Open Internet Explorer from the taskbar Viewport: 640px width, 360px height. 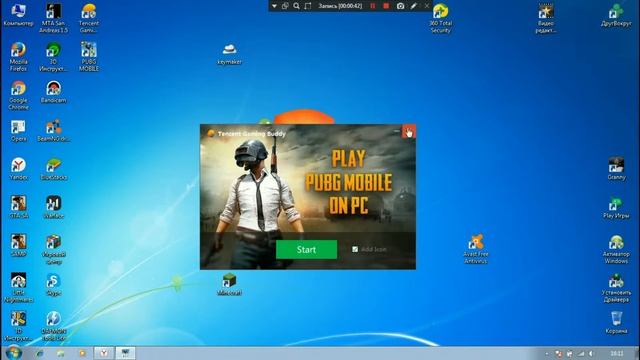(x=40, y=353)
